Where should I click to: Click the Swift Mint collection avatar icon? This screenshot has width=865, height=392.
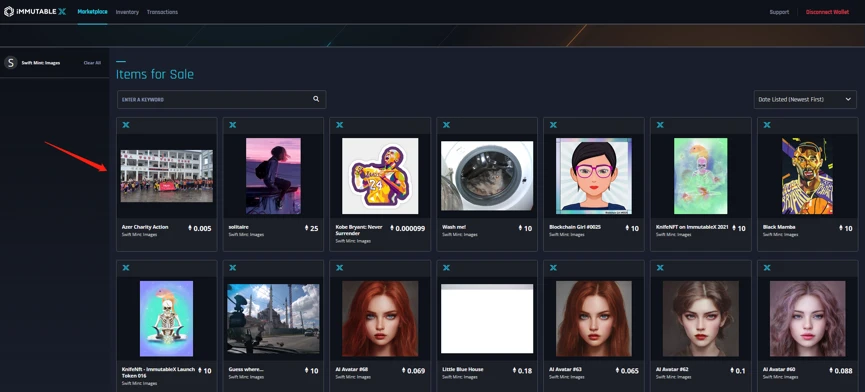[x=10, y=63]
